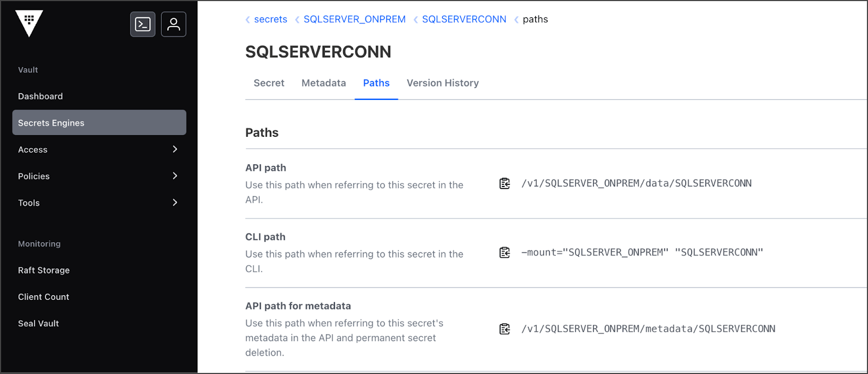Expand the Tools menu chevron
This screenshot has width=868, height=374.
[x=175, y=203]
